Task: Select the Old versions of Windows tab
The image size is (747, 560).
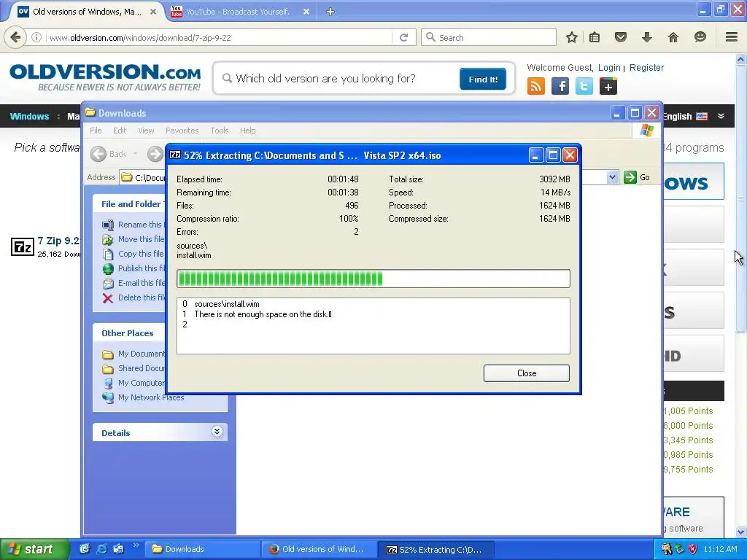Action: pos(87,12)
